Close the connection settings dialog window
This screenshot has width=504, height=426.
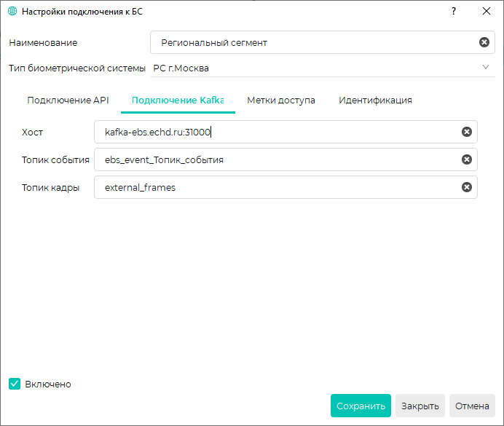(x=487, y=12)
